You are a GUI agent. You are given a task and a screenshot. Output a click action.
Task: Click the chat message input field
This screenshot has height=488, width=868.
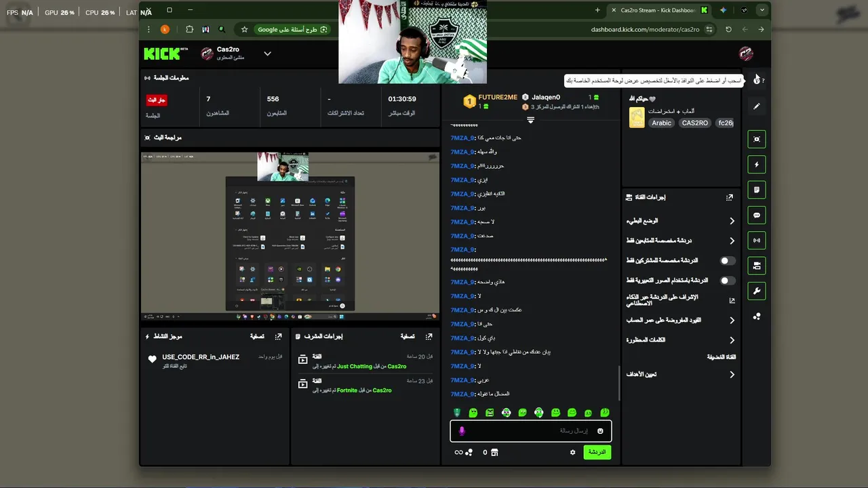pos(530,431)
